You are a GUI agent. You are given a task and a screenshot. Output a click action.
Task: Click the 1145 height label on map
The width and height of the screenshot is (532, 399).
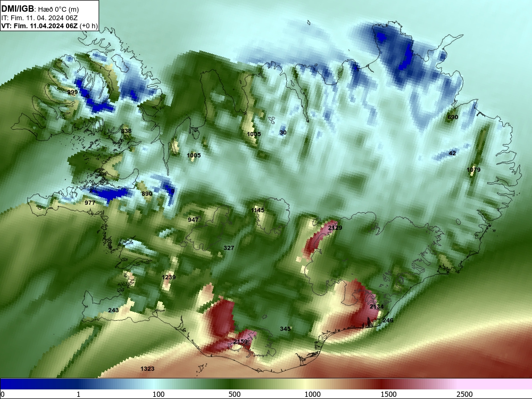[x=257, y=210]
